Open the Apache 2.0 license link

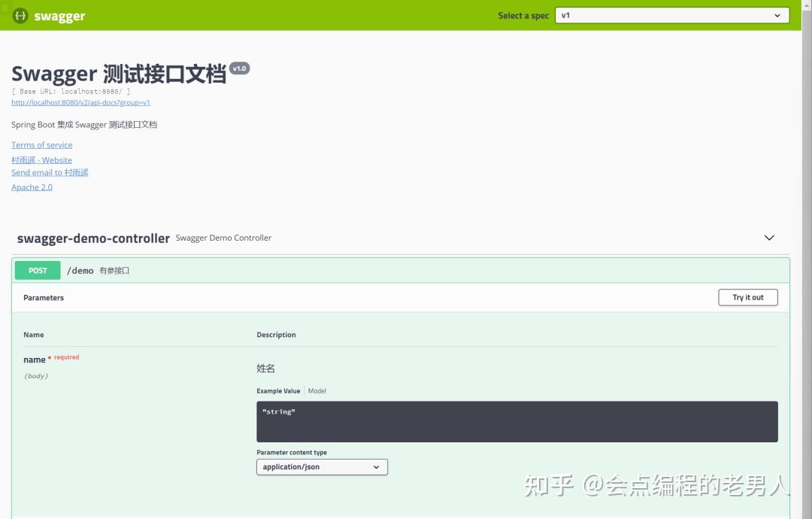[32, 187]
